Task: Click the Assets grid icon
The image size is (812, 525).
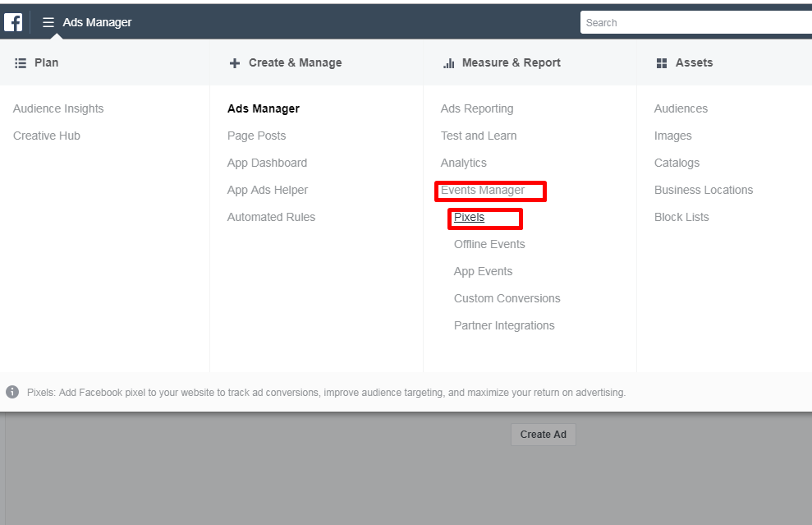Action: 662,63
